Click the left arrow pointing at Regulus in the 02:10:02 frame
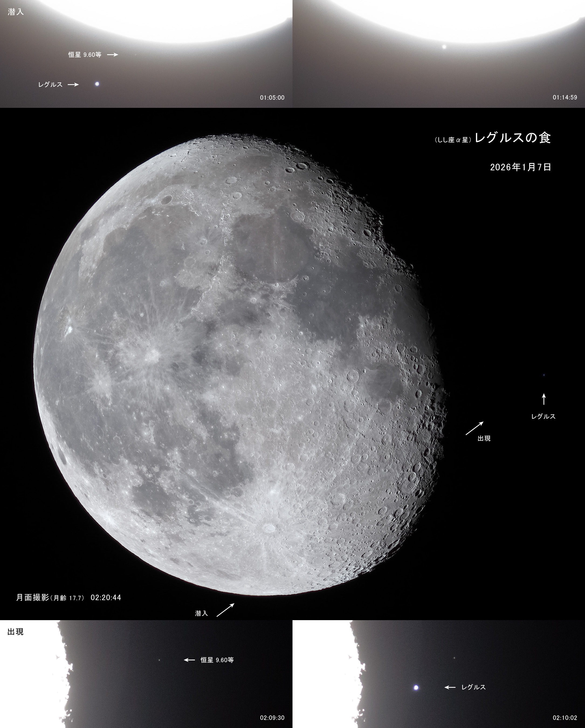Image resolution: width=585 pixels, height=728 pixels. 450,687
